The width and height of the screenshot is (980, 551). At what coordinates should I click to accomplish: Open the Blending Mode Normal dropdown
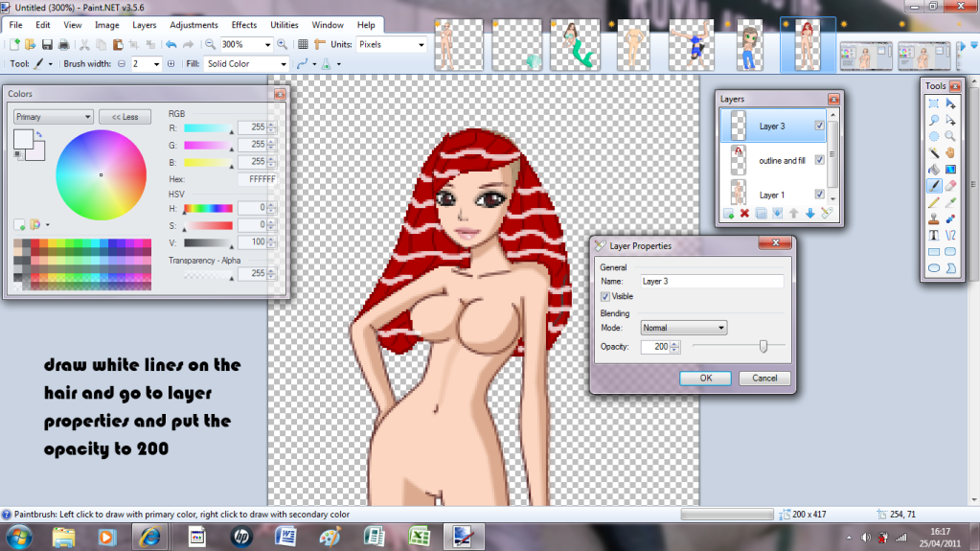pyautogui.click(x=683, y=328)
